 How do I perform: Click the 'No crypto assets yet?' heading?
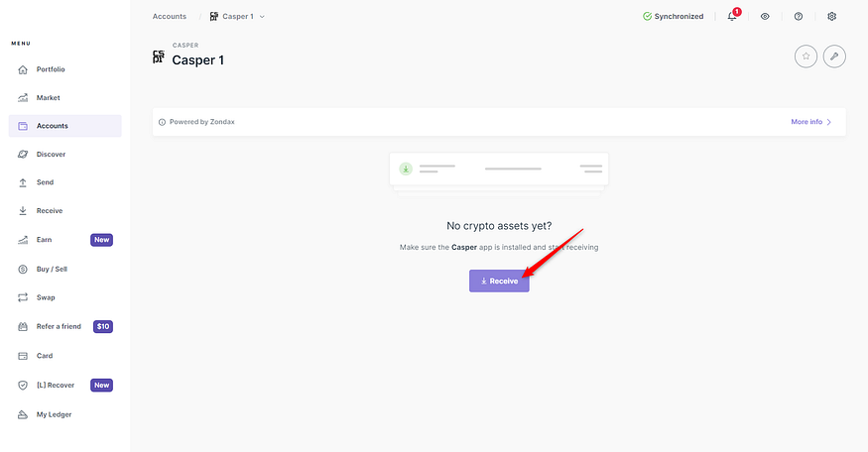tap(499, 226)
